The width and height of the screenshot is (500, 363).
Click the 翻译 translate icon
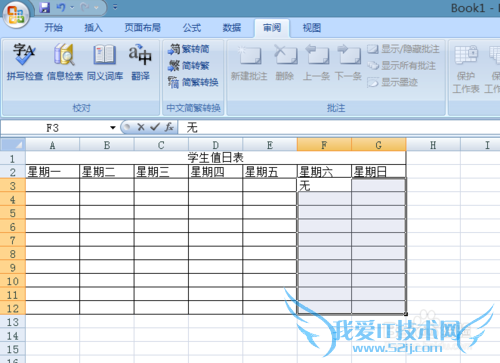click(140, 62)
